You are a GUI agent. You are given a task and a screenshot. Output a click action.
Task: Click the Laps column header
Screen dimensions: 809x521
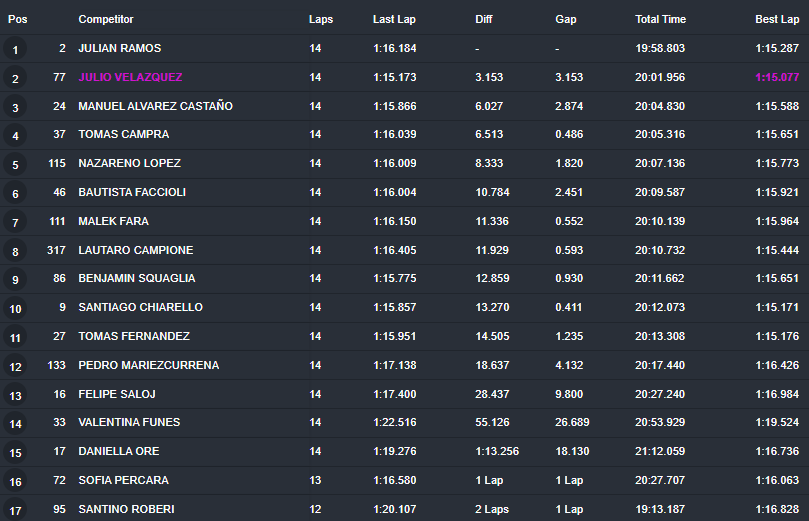321,19
